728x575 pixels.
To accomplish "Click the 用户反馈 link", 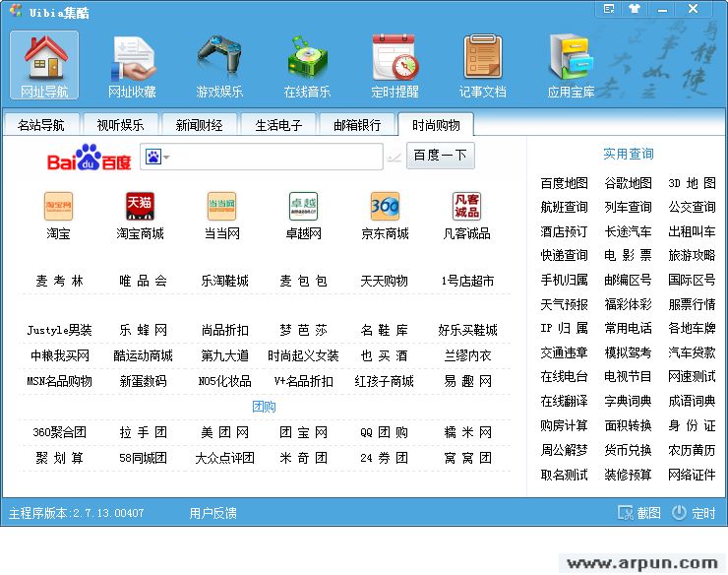I will tap(213, 513).
